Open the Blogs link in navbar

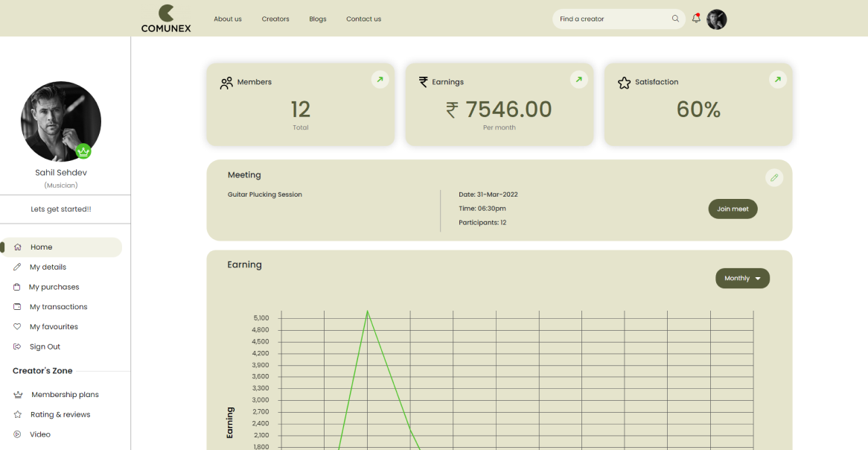coord(318,19)
